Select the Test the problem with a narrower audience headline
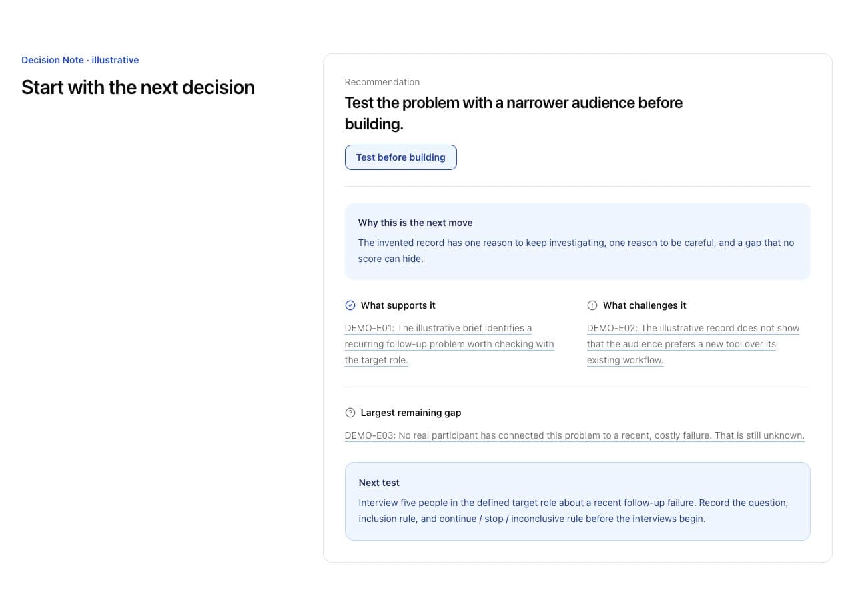The image size is (854, 616). pyautogui.click(x=514, y=113)
